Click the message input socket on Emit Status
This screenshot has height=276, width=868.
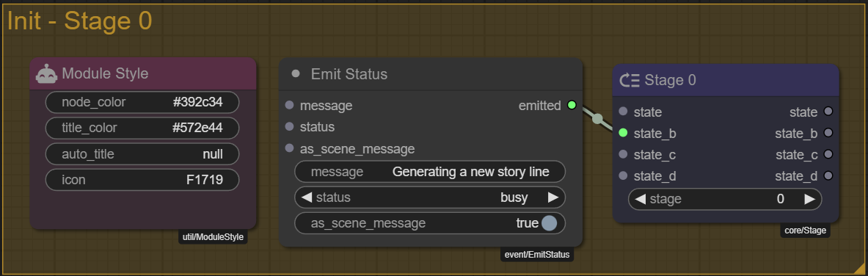click(290, 105)
